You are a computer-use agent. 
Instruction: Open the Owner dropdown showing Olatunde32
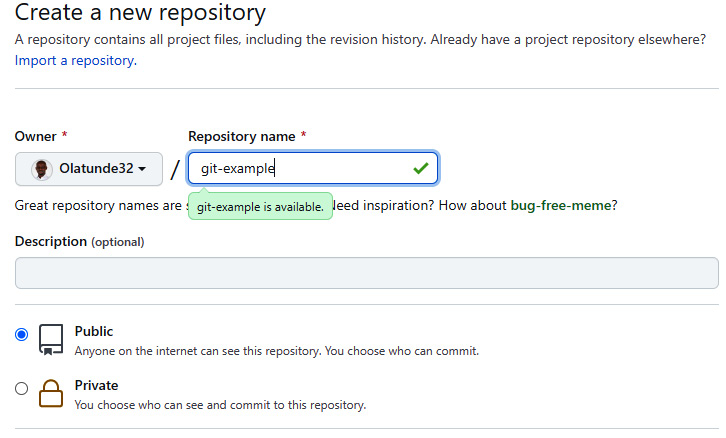click(x=89, y=169)
